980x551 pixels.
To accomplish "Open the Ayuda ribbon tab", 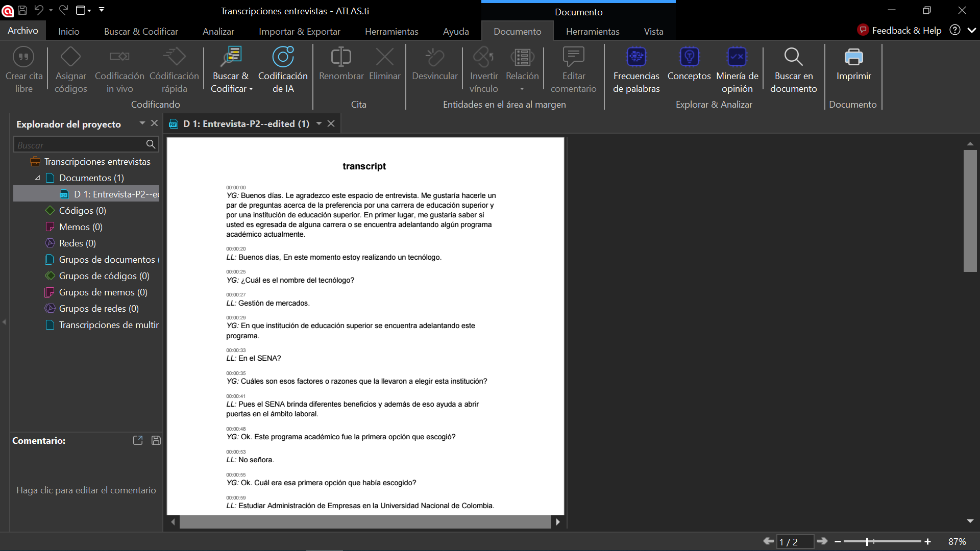I will [x=456, y=31].
